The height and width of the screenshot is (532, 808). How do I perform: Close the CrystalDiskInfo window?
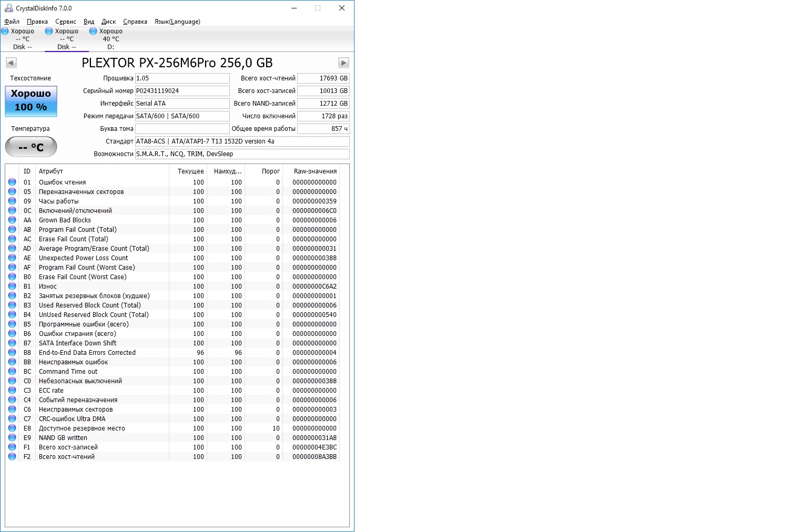pos(342,8)
